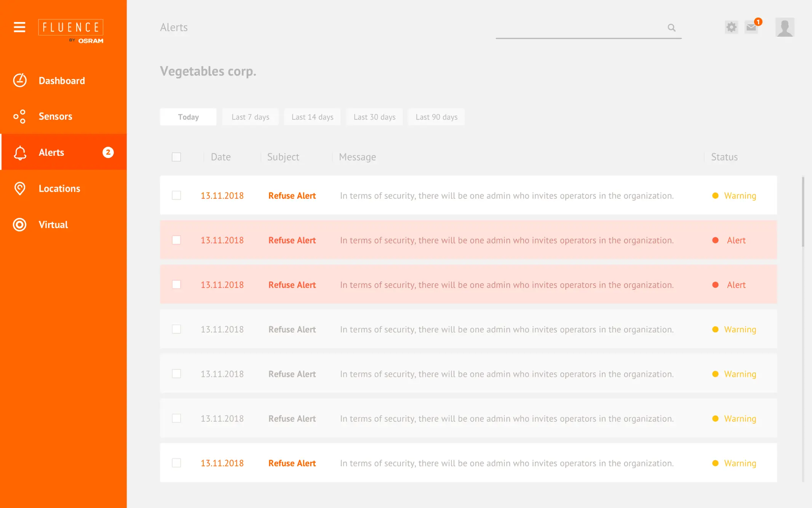Viewport: 812px width, 508px height.
Task: Click the Refuse Alert subject in first row
Action: [292, 196]
